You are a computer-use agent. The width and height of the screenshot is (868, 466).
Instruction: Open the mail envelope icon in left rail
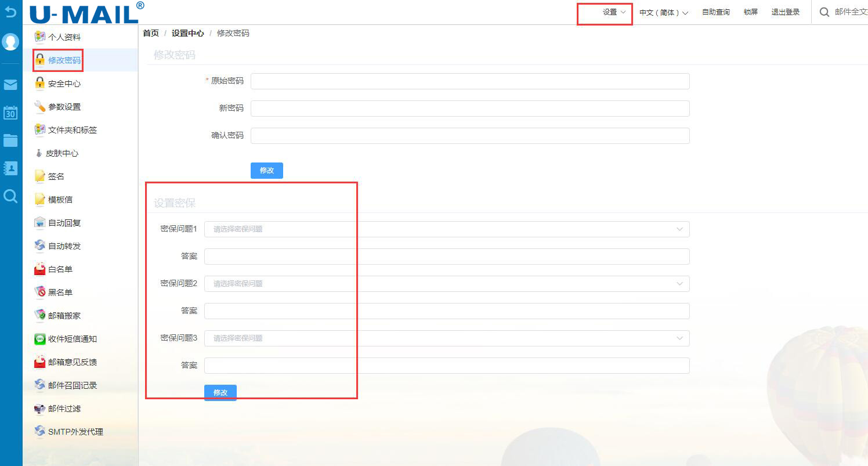point(10,85)
